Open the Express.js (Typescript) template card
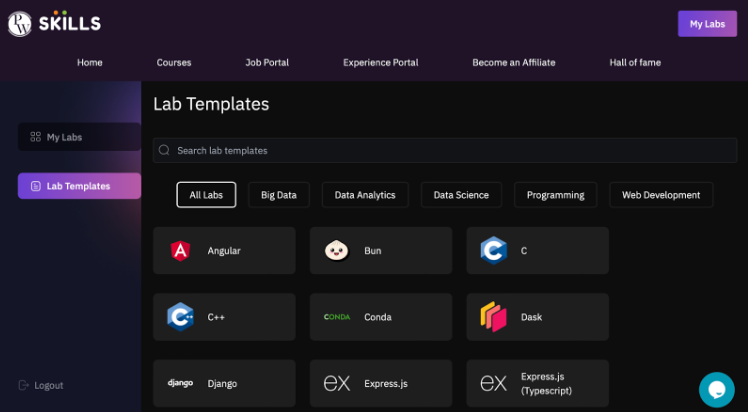 click(537, 383)
